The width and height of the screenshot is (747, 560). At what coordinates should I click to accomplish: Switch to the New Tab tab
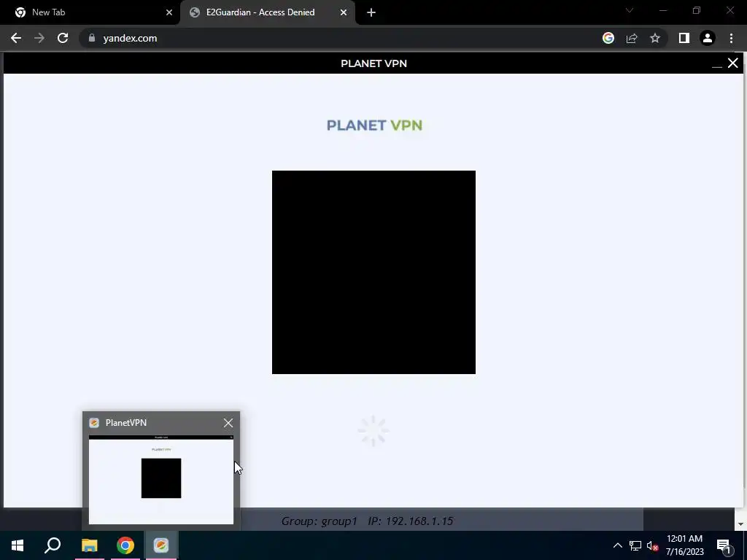click(x=89, y=12)
